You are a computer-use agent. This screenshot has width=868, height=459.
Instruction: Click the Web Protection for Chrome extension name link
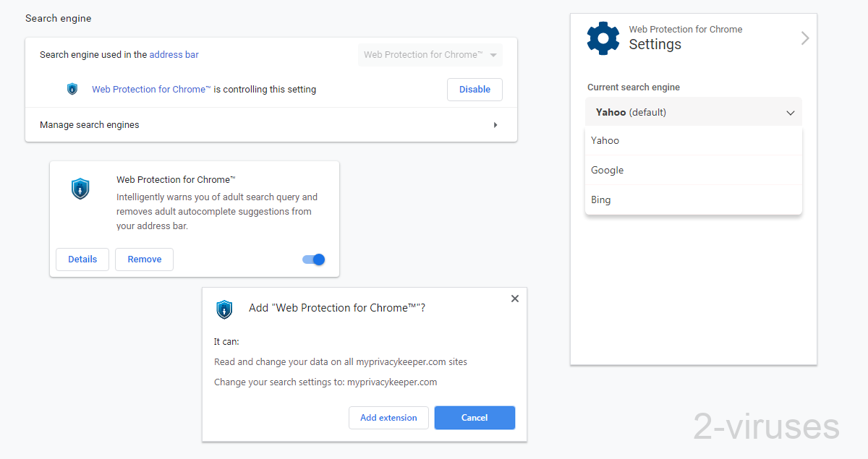[150, 89]
